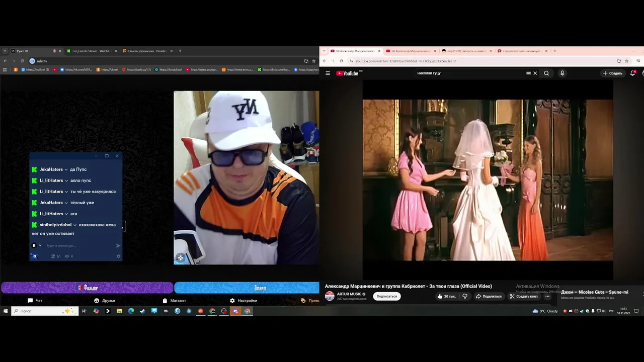Send the chat message with the arrow icon
The height and width of the screenshot is (362, 644).
[x=118, y=246]
